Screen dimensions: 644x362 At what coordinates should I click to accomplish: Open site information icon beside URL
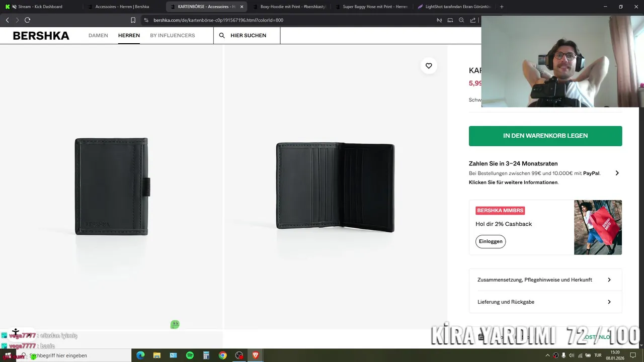146,20
